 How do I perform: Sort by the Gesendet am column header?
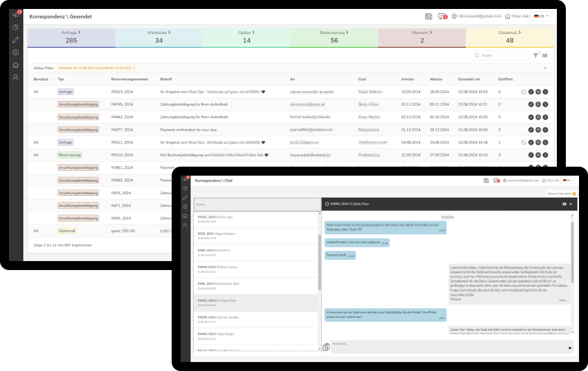tap(469, 79)
